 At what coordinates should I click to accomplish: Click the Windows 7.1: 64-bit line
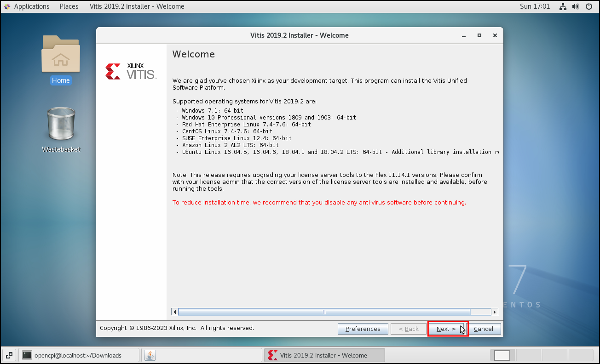point(210,111)
